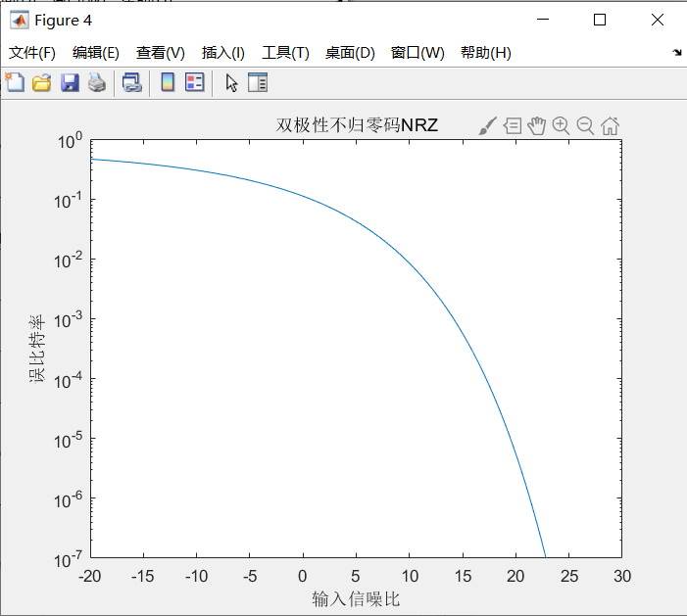Click the y-axis tick label 10^-7
The width and height of the screenshot is (687, 616).
tap(68, 559)
